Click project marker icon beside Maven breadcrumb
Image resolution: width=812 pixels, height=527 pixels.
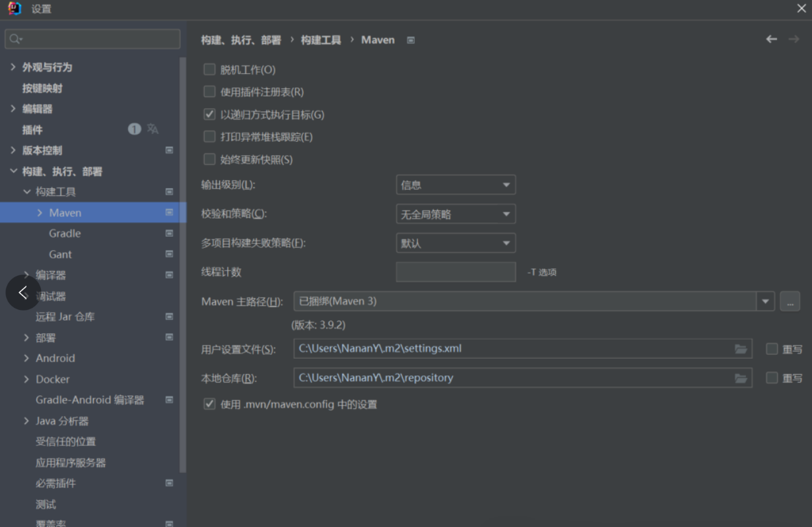point(411,40)
